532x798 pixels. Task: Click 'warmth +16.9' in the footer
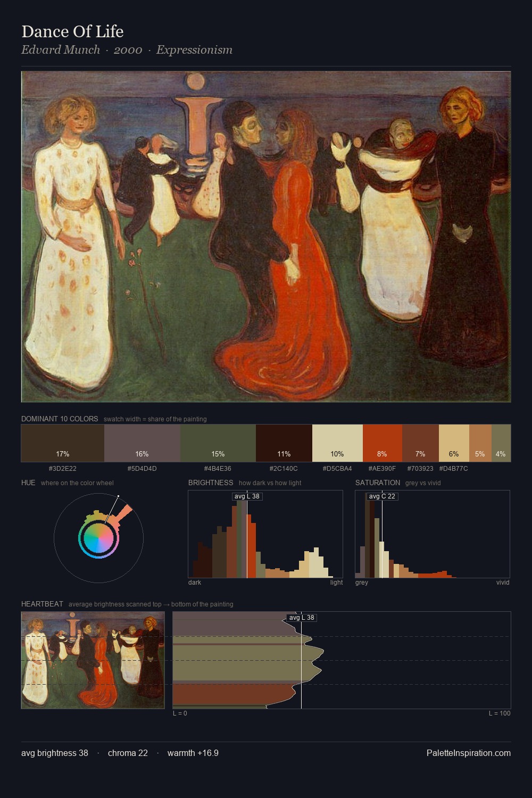pyautogui.click(x=193, y=753)
